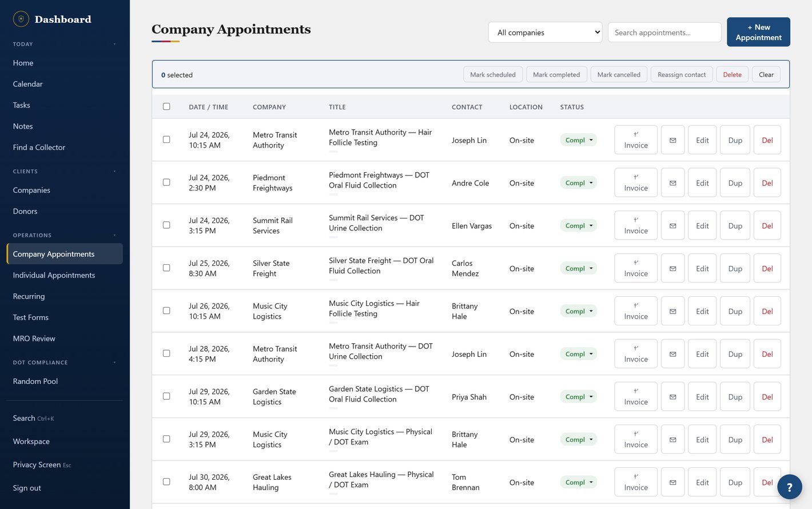
Task: Open Test Forms in sidebar
Action: pos(65,317)
